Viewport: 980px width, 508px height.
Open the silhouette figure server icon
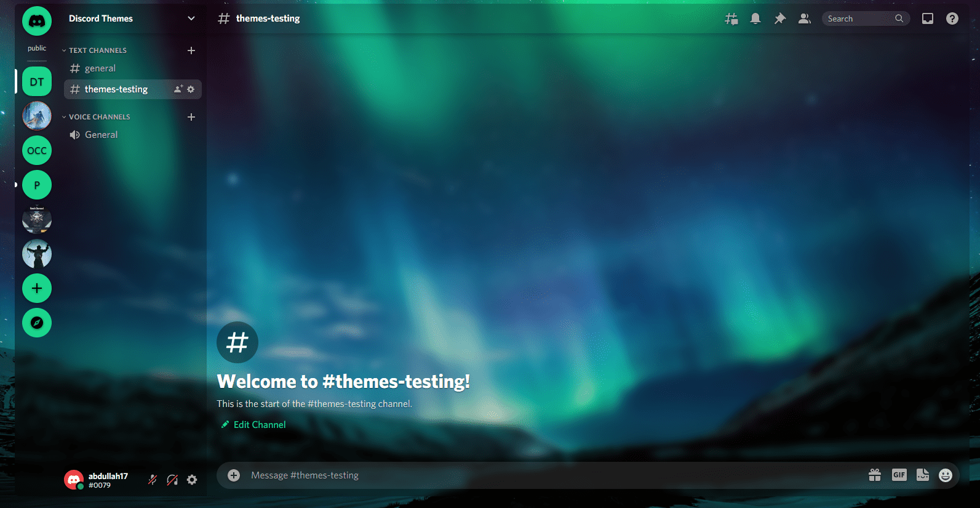click(x=37, y=254)
